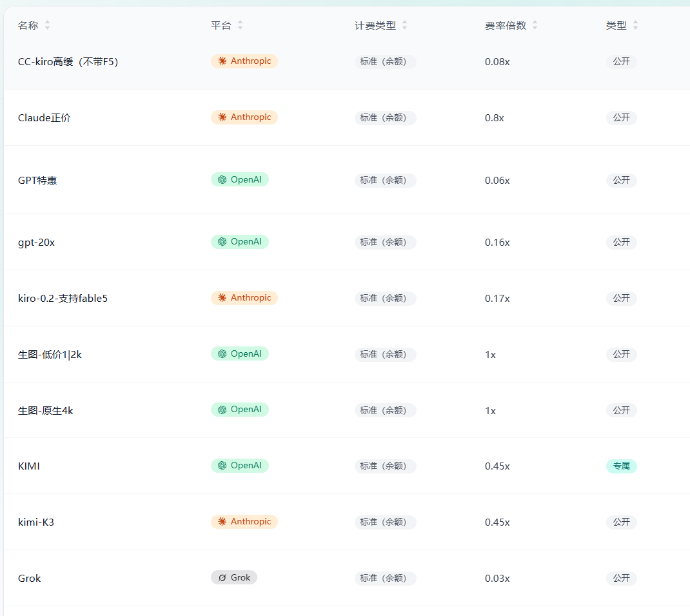Open the Claude正价 group row
The image size is (690, 616).
tap(347, 117)
